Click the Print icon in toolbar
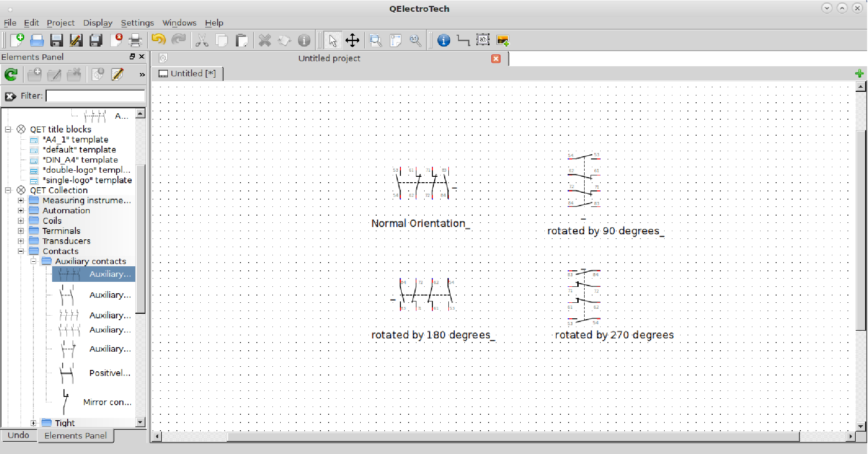The height and width of the screenshot is (454, 868). pyautogui.click(x=135, y=40)
